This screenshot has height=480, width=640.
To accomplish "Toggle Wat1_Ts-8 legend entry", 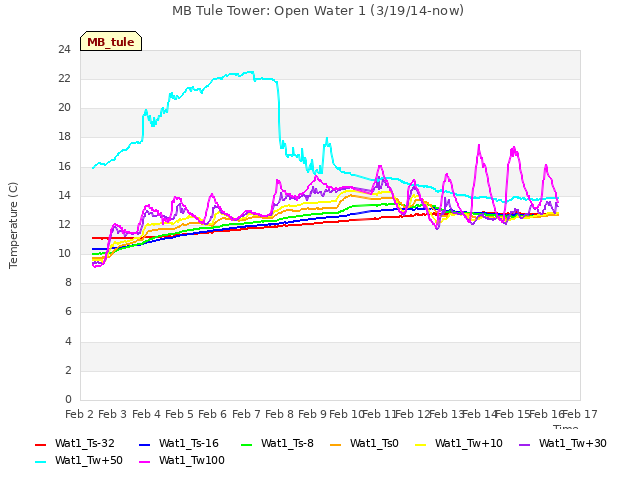I will pyautogui.click(x=277, y=443).
